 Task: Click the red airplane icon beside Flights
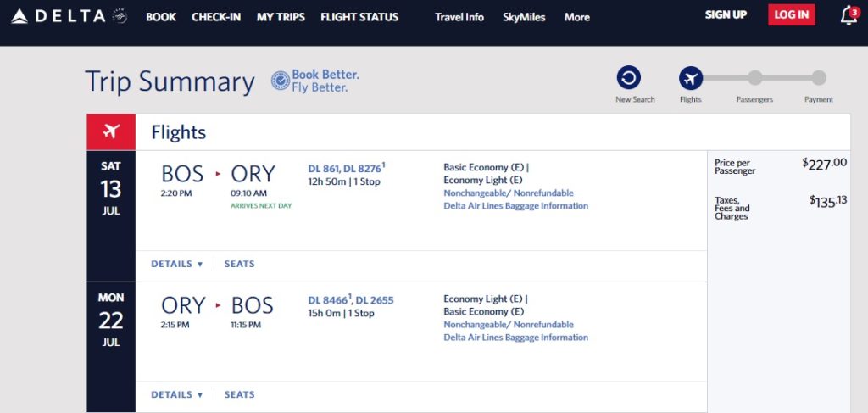click(x=111, y=132)
